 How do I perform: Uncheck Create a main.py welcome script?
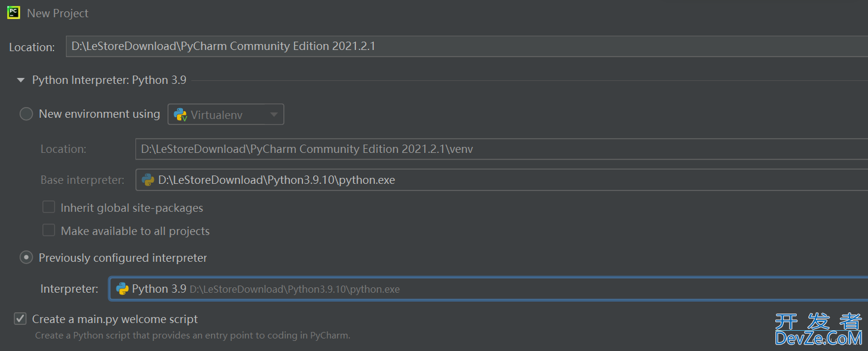(20, 319)
